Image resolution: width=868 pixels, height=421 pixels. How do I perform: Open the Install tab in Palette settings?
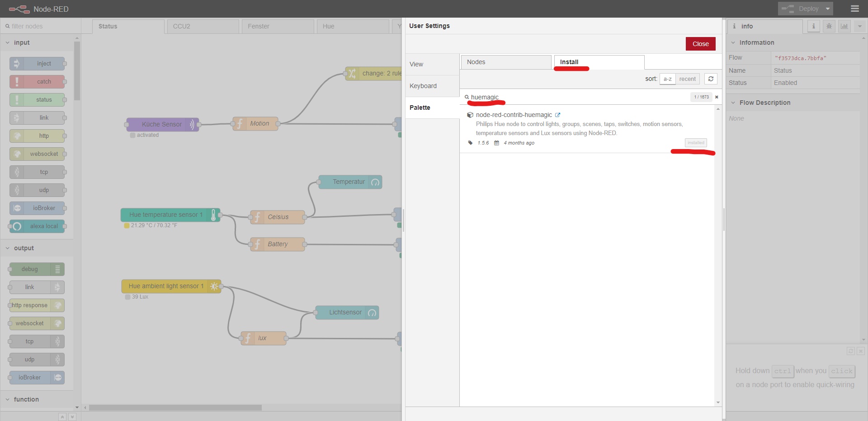point(599,62)
